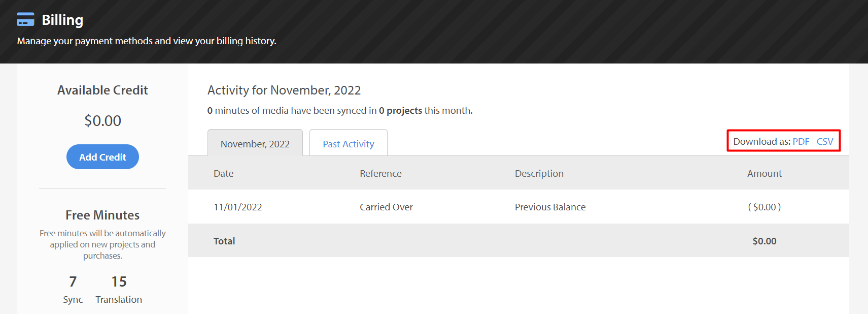Download activity as PDF
The image size is (868, 314).
pyautogui.click(x=801, y=141)
